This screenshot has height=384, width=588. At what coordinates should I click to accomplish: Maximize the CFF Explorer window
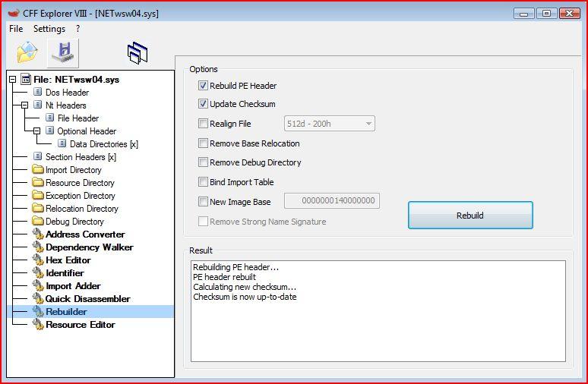[x=546, y=14]
